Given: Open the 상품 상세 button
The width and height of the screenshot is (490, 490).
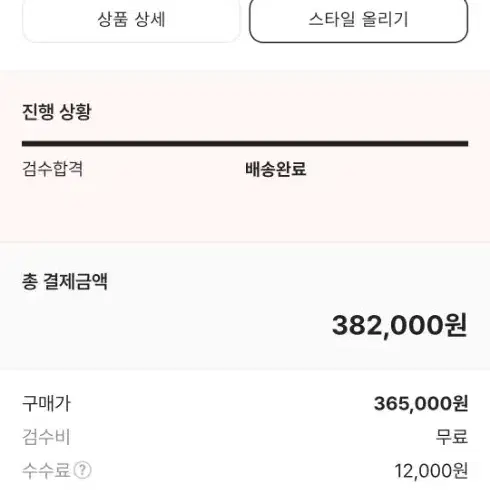Looking at the screenshot, I should tap(131, 19).
